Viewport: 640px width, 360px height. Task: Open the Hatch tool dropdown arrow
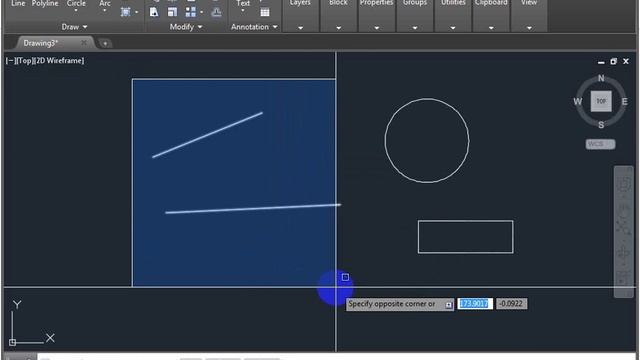click(x=136, y=12)
